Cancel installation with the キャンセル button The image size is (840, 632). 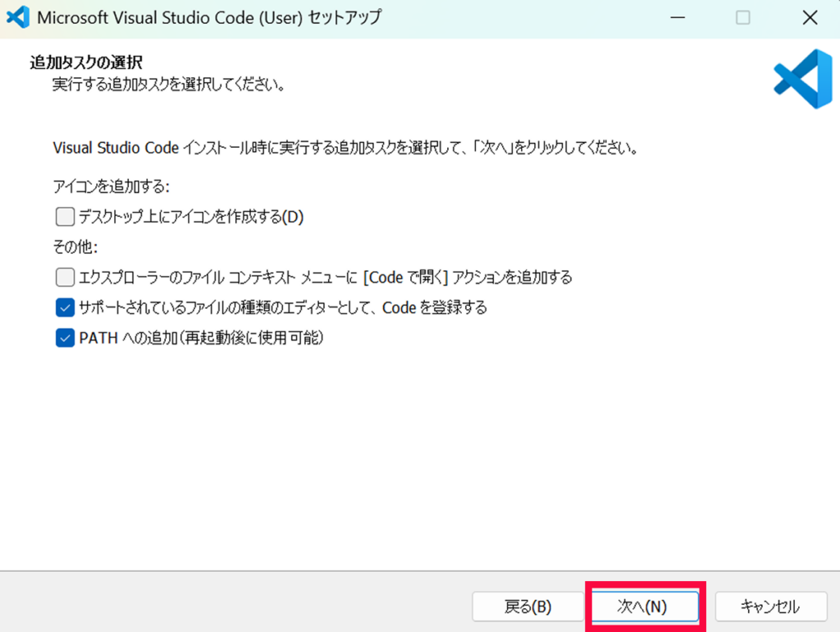pos(770,607)
